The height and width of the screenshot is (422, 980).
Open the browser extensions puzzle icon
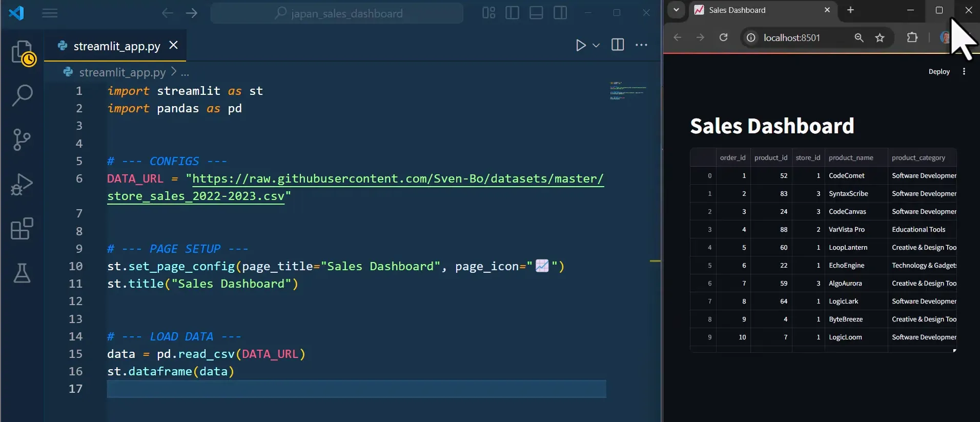[912, 37]
